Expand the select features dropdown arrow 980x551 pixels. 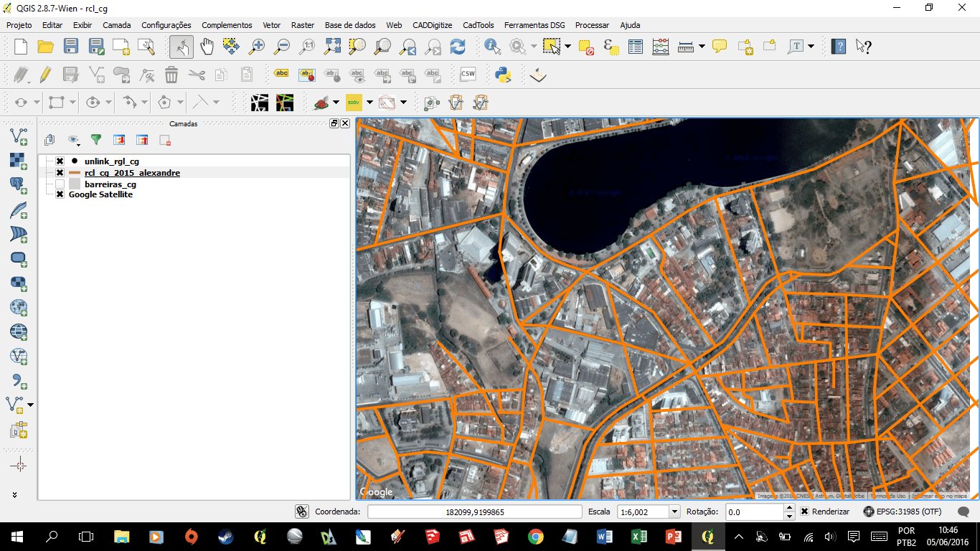[x=567, y=47]
